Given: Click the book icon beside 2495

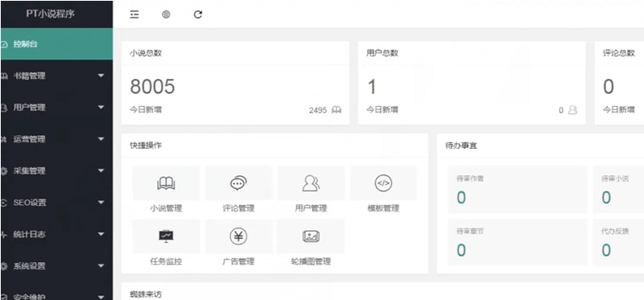Looking at the screenshot, I should (336, 110).
